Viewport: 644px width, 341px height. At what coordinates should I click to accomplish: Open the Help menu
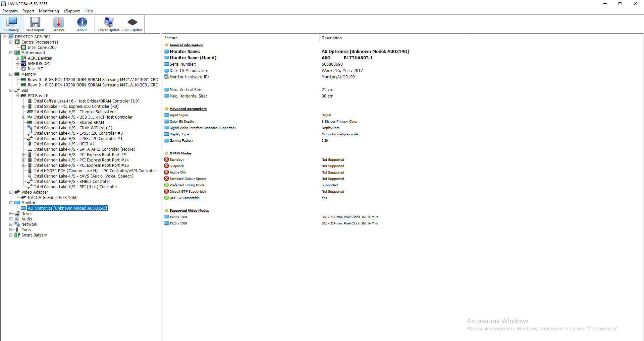coord(89,11)
